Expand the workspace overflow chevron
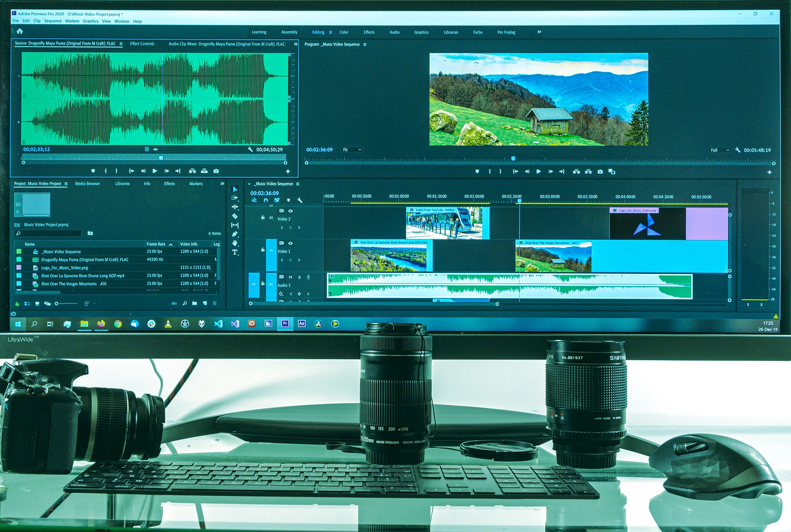The image size is (791, 532). [539, 32]
